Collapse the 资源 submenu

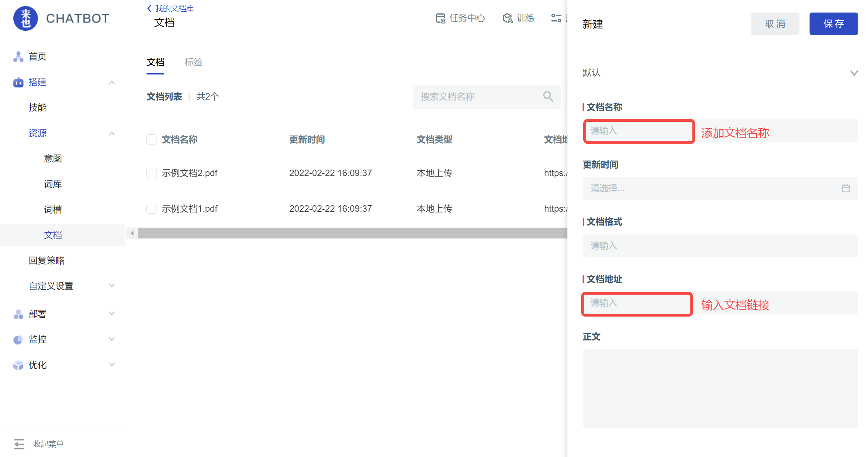click(x=112, y=134)
